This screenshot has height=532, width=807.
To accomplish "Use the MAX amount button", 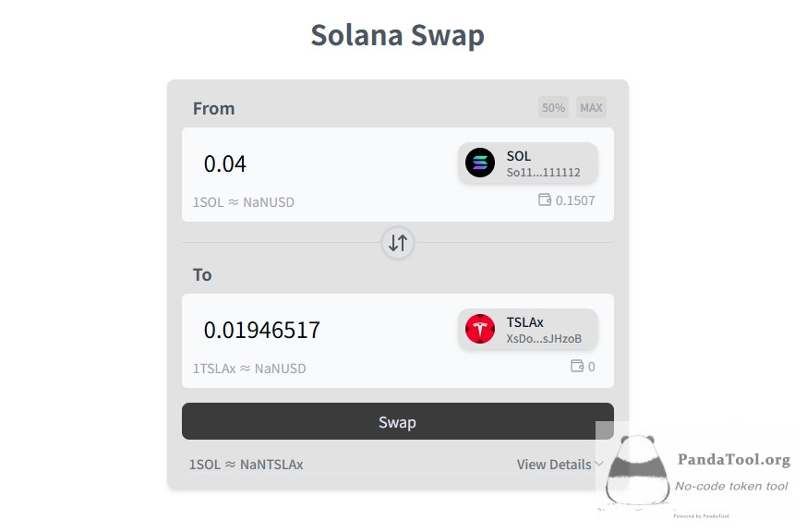I will (591, 108).
